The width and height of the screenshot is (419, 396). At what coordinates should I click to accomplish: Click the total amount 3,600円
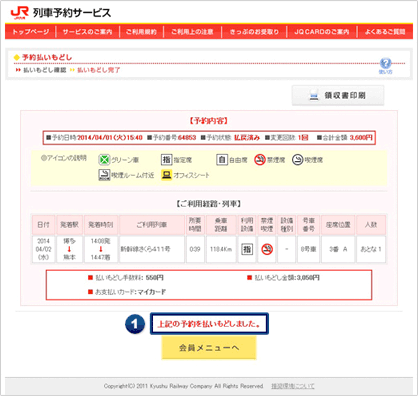(x=361, y=138)
